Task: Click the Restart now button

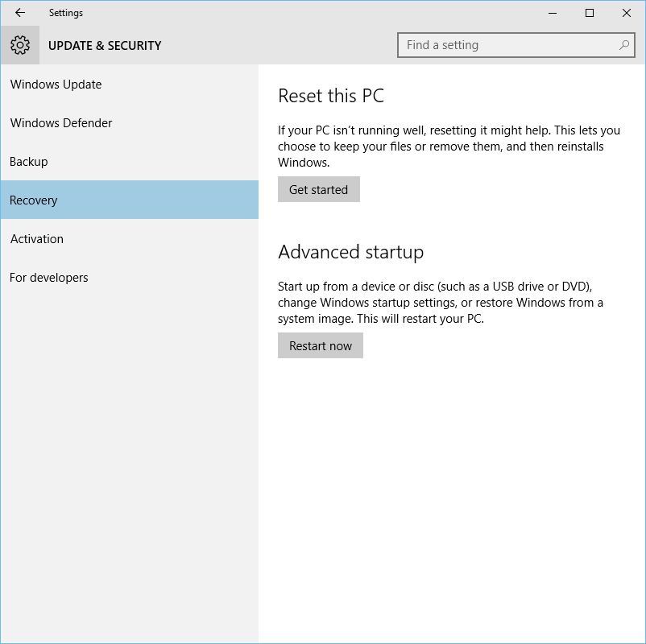Action: [320, 345]
